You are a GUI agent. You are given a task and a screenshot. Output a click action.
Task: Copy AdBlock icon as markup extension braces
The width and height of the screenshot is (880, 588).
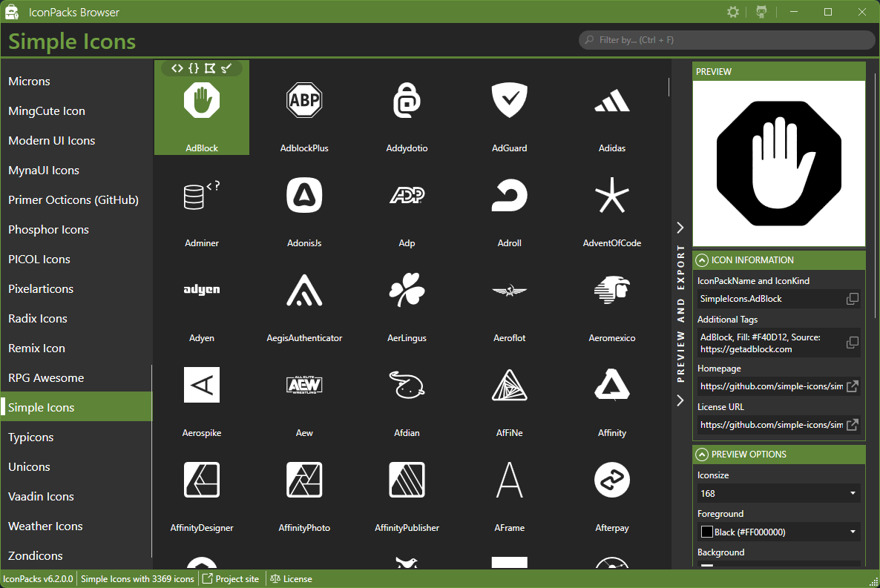(194, 68)
